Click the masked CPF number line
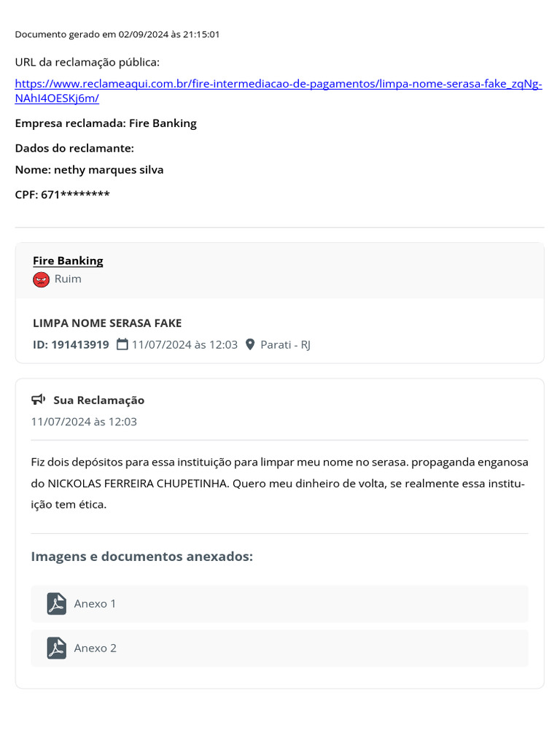 [63, 195]
